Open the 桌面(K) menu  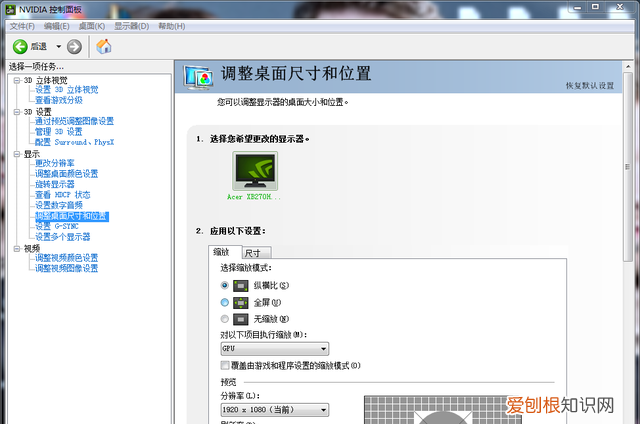tap(92, 26)
